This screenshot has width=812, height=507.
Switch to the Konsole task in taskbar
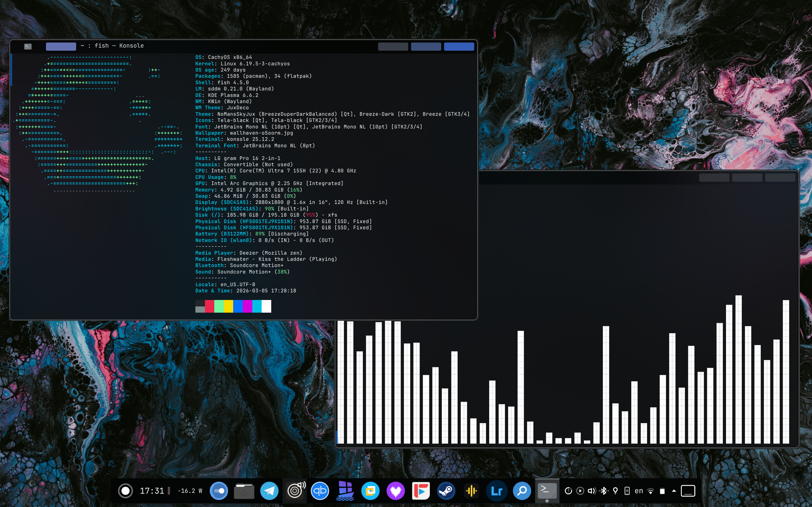coord(547,491)
